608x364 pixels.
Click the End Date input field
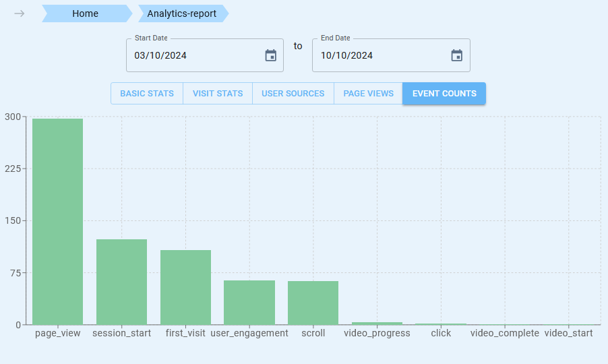[x=377, y=55]
